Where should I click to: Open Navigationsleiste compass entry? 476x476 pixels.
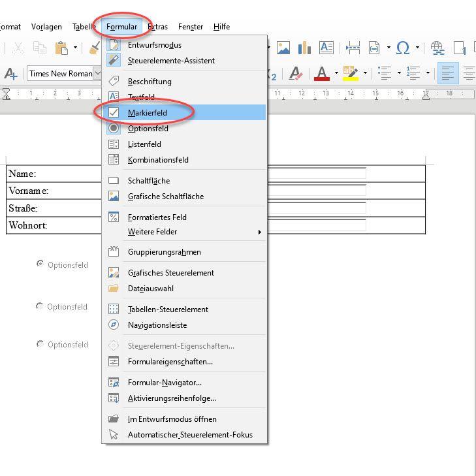(x=157, y=325)
